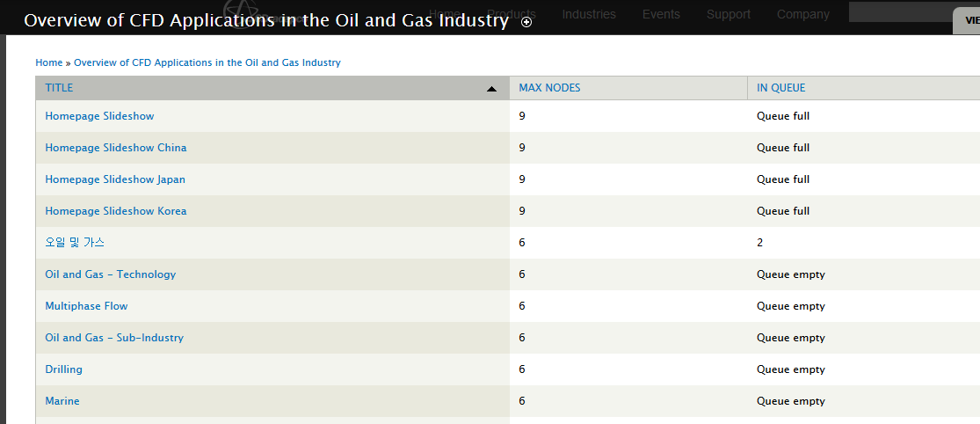980x424 pixels.
Task: Open Homepage Slideshow Japan queue
Action: pos(115,179)
